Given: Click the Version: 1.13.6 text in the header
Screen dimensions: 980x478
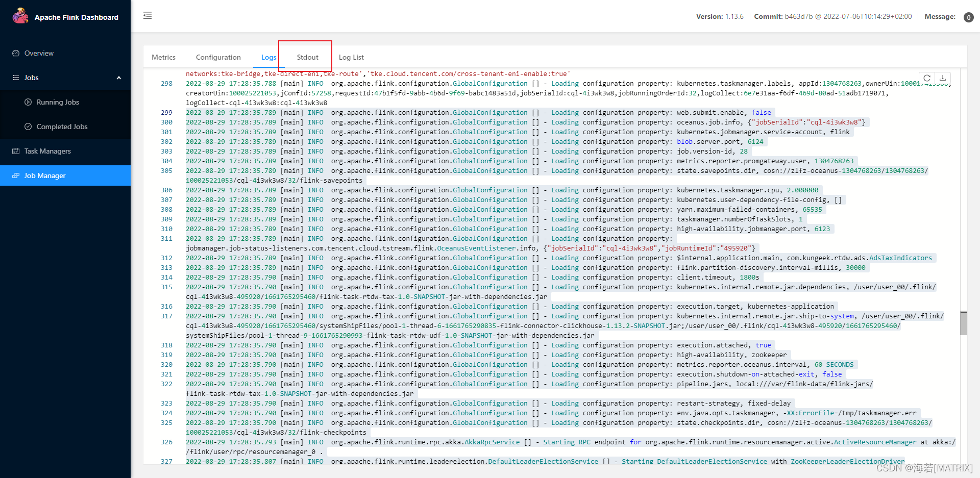Looking at the screenshot, I should [x=720, y=16].
